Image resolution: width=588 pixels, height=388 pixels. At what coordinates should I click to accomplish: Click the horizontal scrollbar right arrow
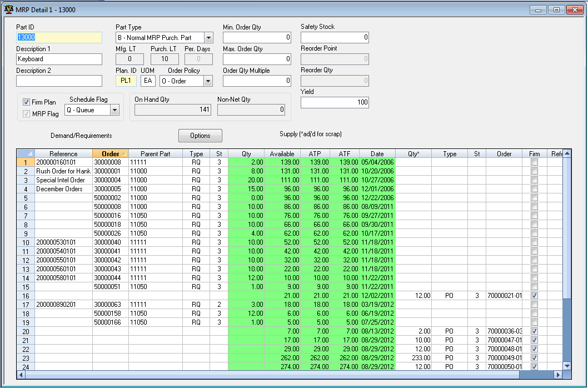pyautogui.click(x=558, y=375)
